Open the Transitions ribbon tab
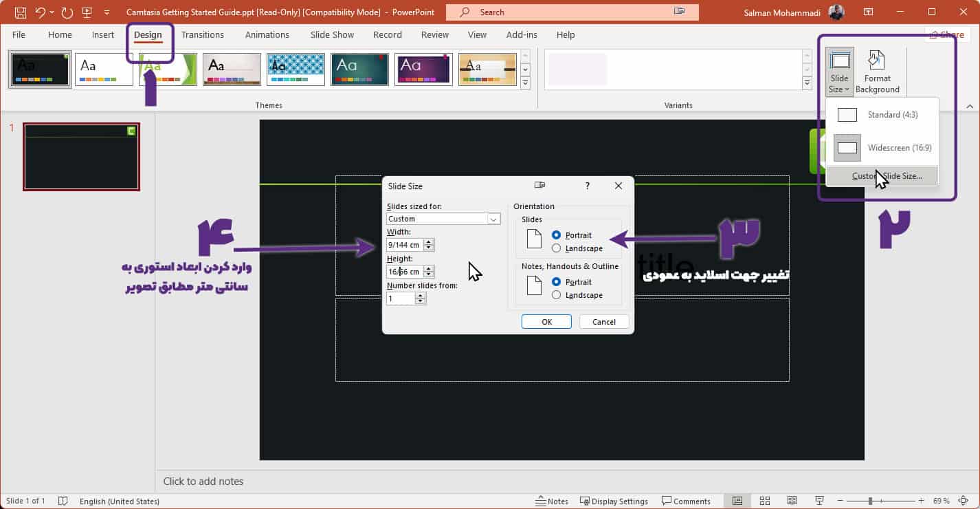The width and height of the screenshot is (980, 509). 203,34
